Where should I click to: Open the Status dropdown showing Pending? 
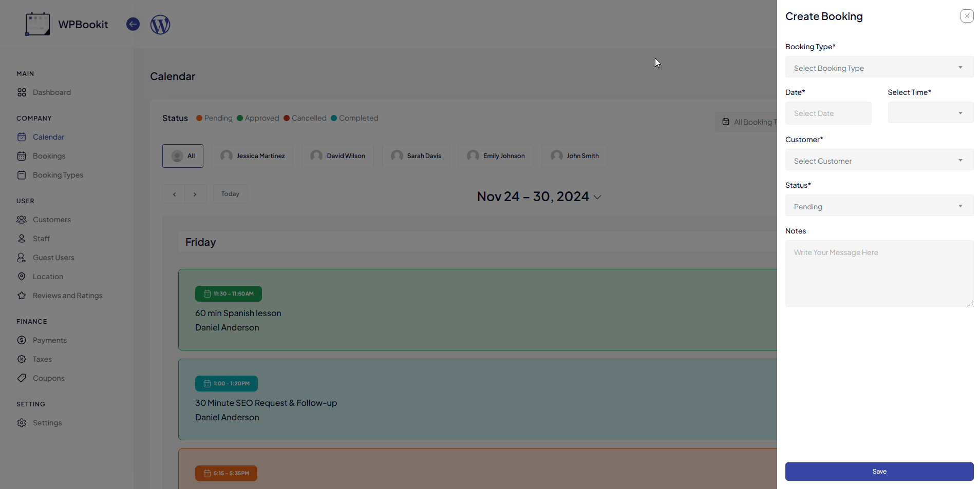pos(879,206)
